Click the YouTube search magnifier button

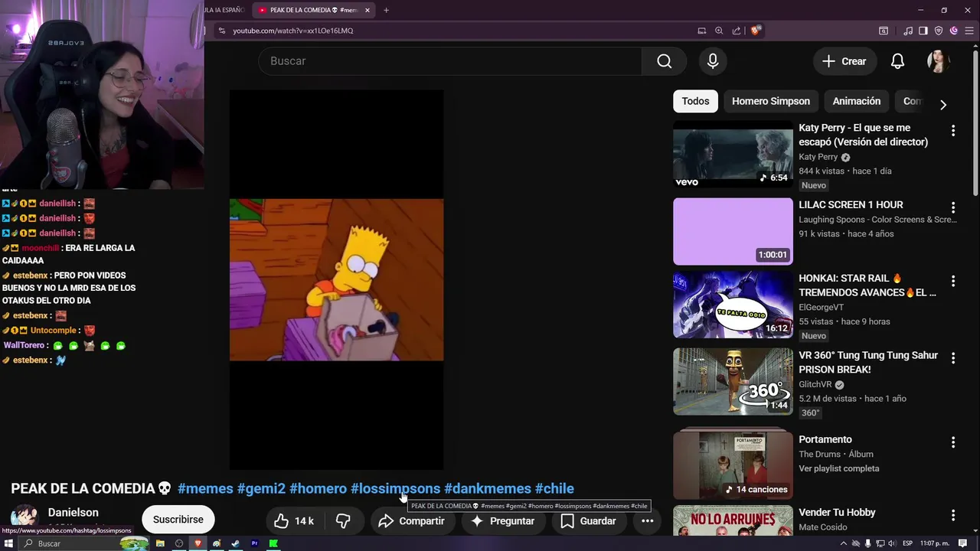664,61
